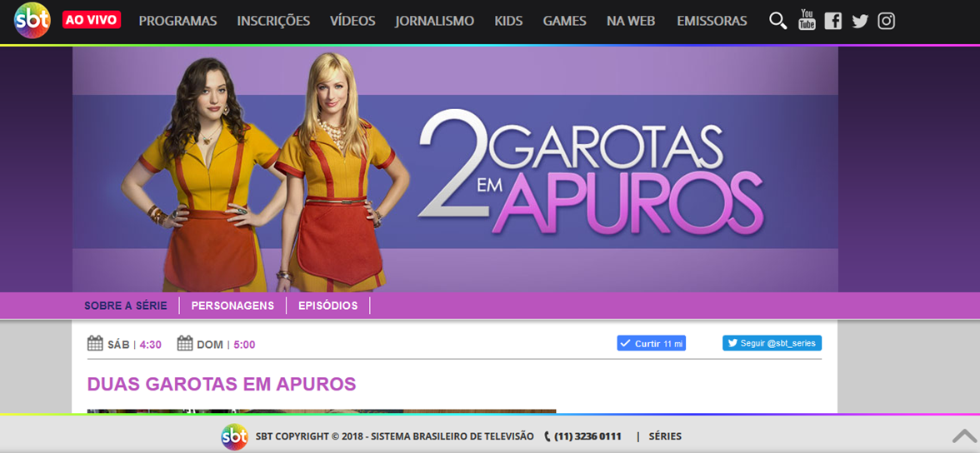This screenshot has width=980, height=453.
Task: Open the GAMES menu item
Action: pyautogui.click(x=564, y=22)
